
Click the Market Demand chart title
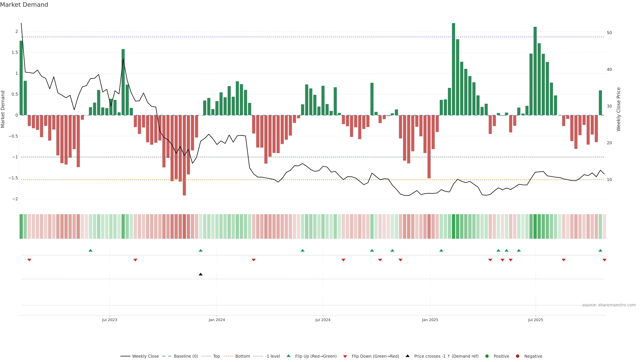pyautogui.click(x=24, y=5)
